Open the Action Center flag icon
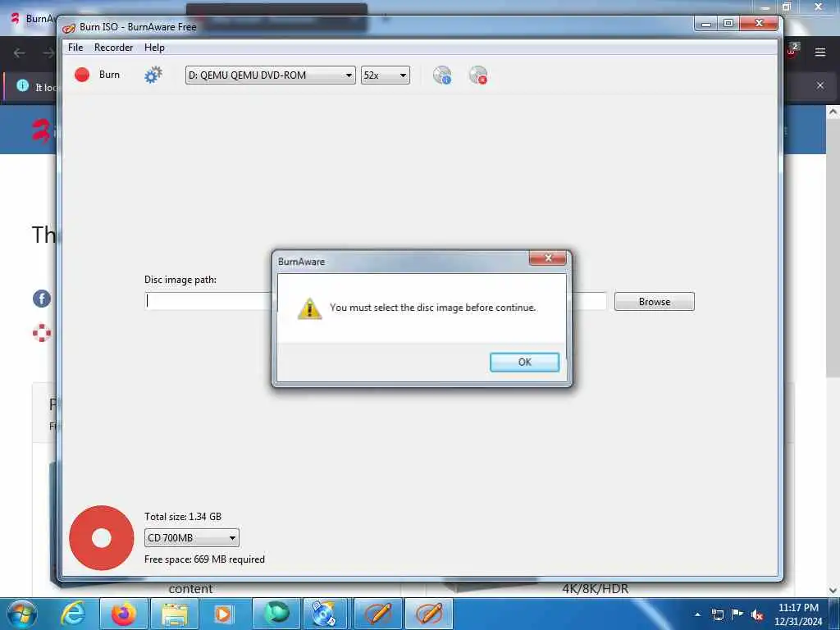The height and width of the screenshot is (630, 840). [x=737, y=614]
